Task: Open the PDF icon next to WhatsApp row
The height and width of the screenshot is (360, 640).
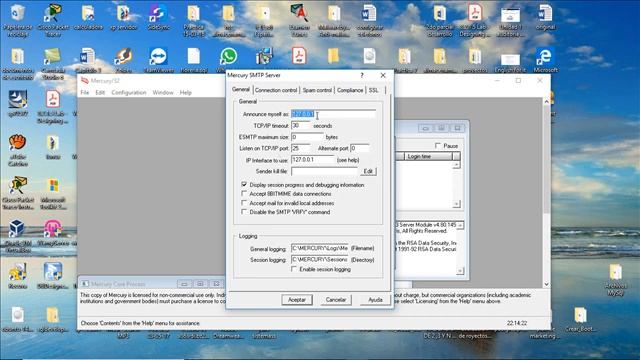Action: 299,56
